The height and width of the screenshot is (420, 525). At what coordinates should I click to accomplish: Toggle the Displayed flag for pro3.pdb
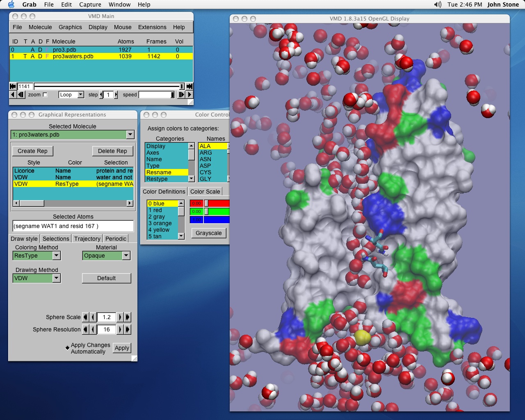tap(40, 50)
